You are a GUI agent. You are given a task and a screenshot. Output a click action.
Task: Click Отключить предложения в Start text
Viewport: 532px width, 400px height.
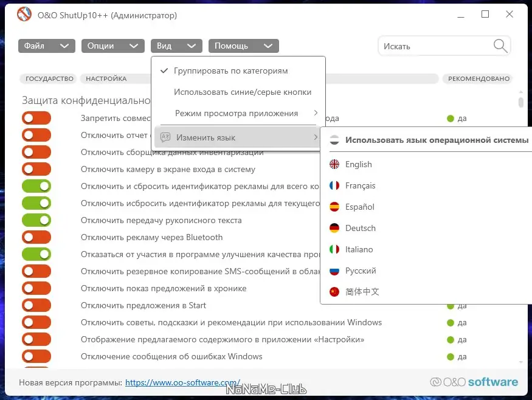pos(143,305)
